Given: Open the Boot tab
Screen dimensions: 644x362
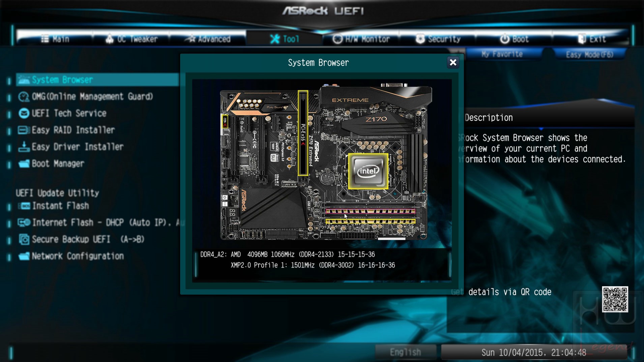Looking at the screenshot, I should click(x=514, y=39).
